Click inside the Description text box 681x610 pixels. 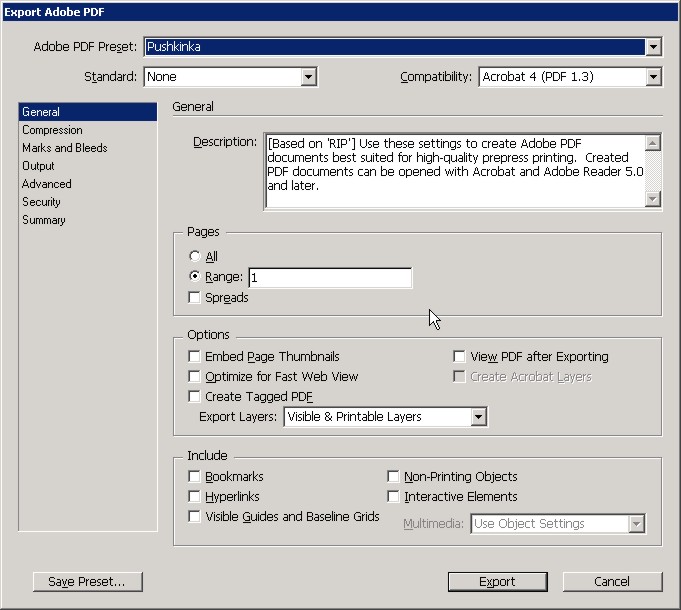[x=455, y=171]
